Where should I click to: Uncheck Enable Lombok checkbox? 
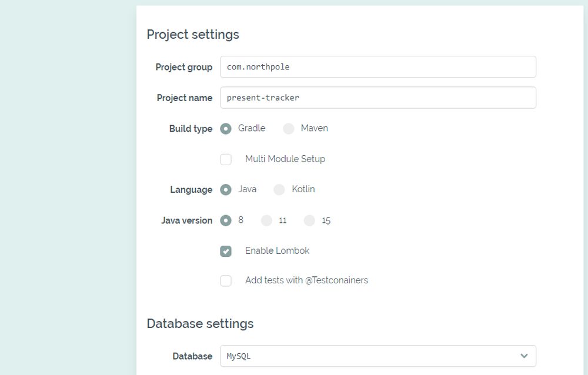(226, 251)
